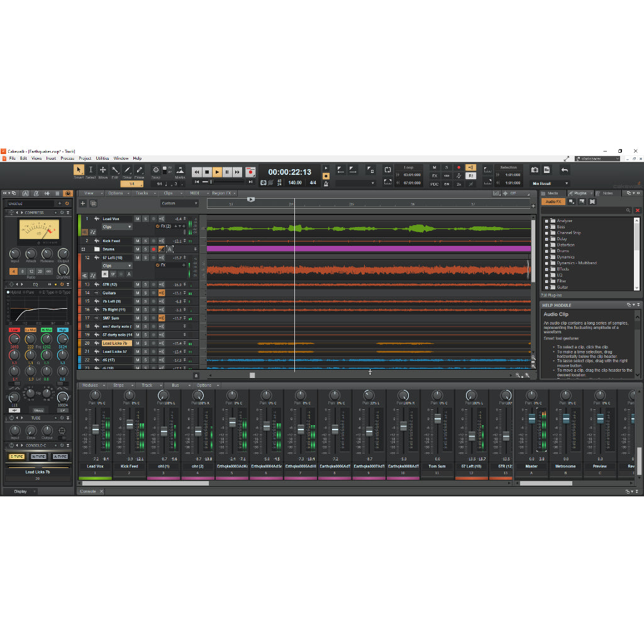The height and width of the screenshot is (644, 644).
Task: Activate the Select tool in the toolbar
Action: coord(91,170)
